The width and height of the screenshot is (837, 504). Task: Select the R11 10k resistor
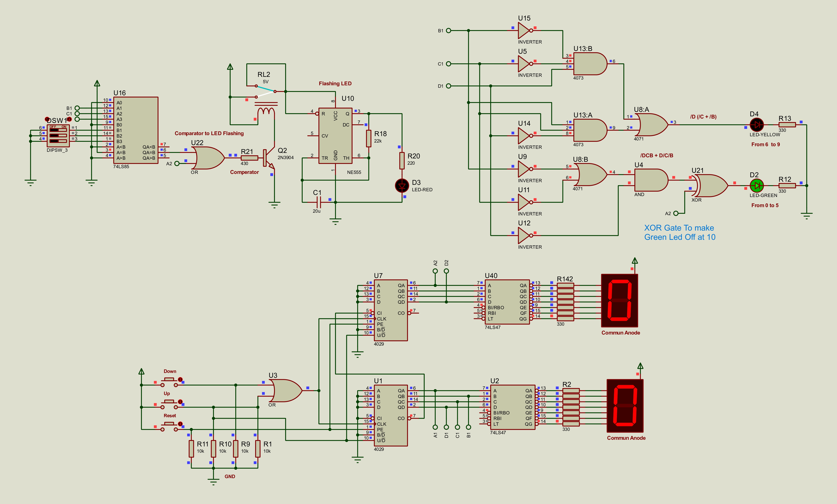191,449
